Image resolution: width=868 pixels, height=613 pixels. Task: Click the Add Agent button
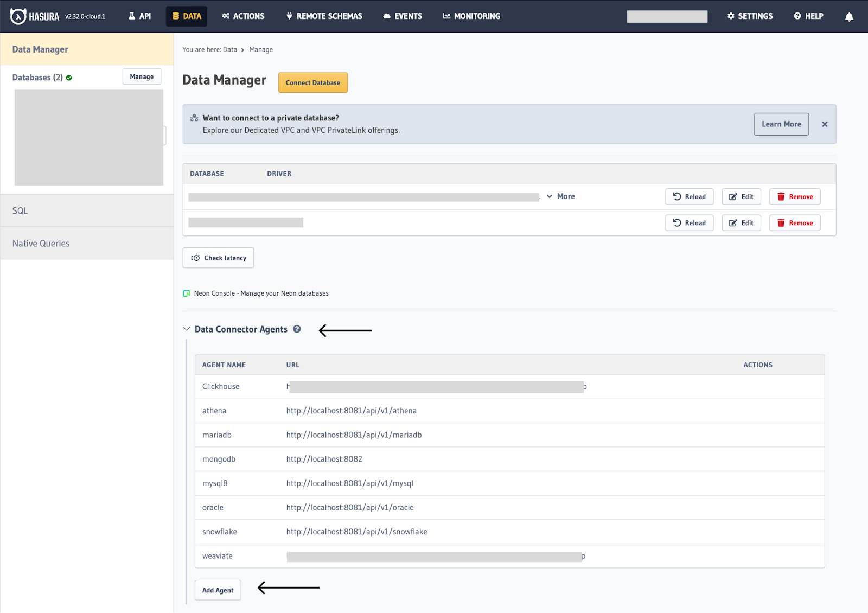coord(218,590)
